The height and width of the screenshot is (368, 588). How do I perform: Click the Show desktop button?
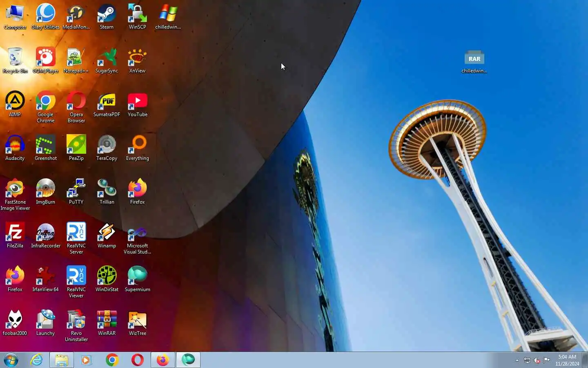point(585,360)
